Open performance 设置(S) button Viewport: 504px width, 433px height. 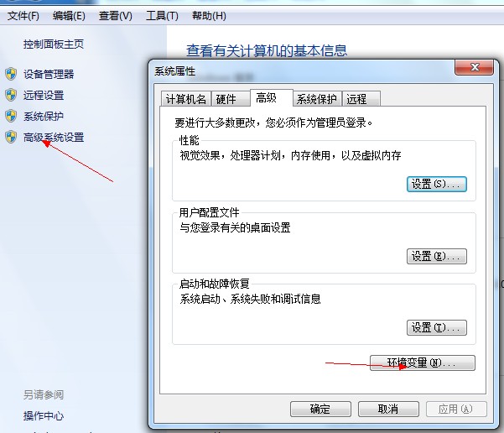(437, 185)
